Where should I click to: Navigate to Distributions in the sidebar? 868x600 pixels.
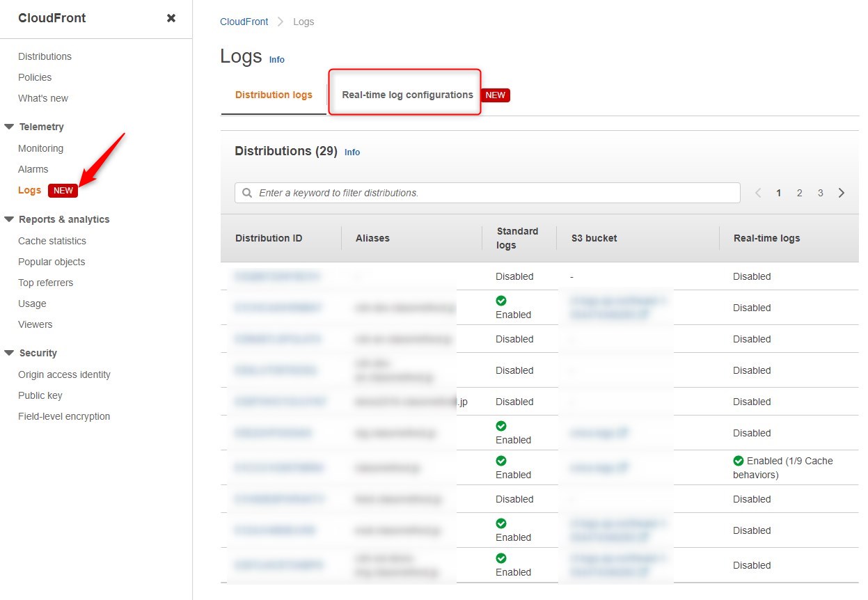45,56
